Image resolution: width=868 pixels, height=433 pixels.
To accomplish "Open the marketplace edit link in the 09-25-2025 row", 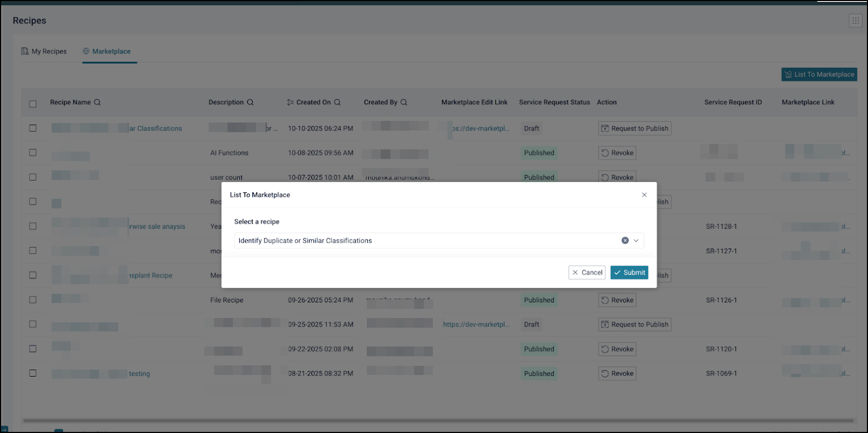I will click(x=476, y=325).
